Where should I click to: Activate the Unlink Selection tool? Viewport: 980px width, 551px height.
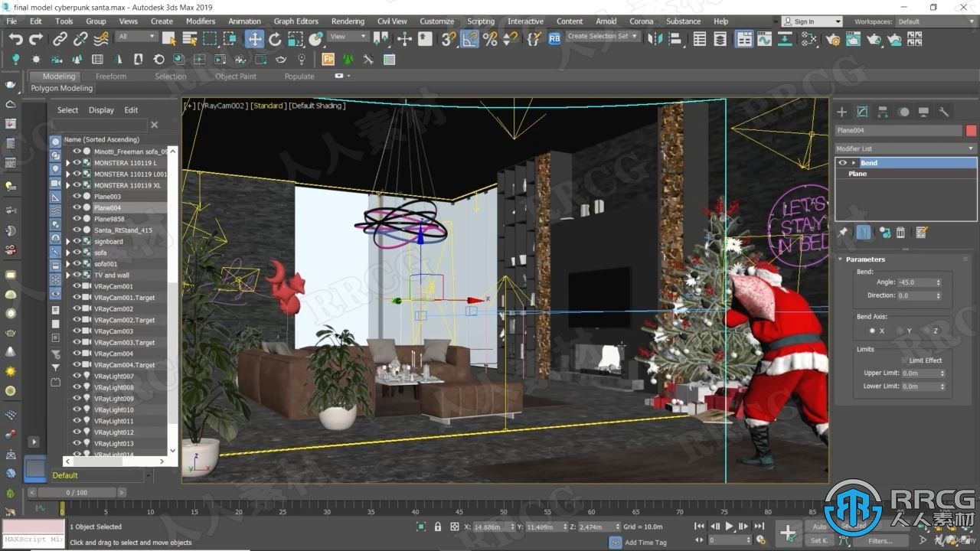pos(80,38)
